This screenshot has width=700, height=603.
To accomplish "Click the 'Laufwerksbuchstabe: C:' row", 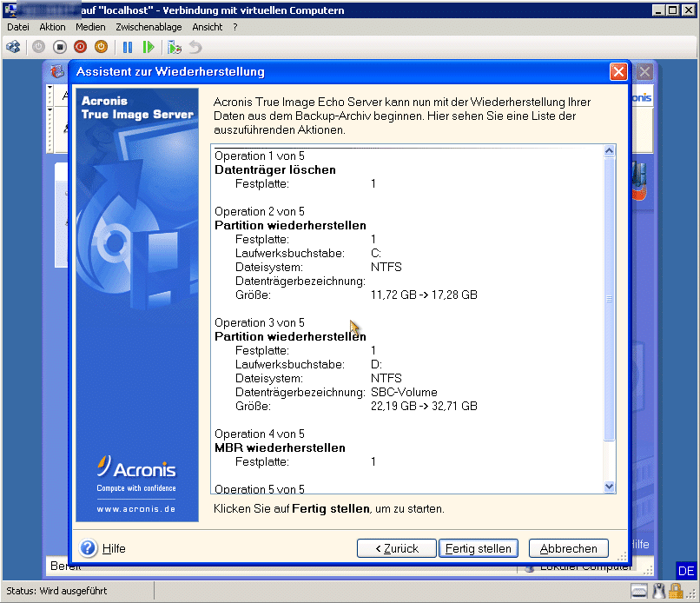I will (x=308, y=253).
